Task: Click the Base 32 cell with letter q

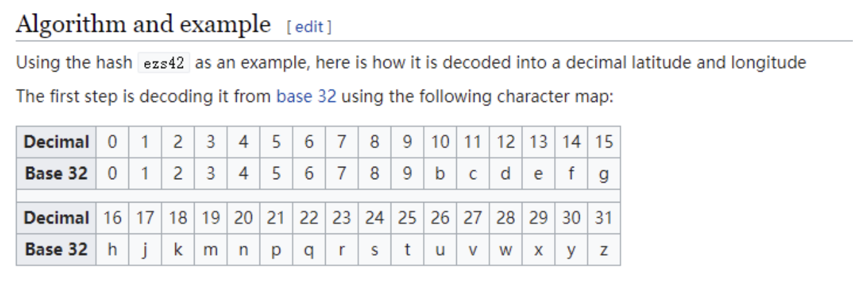Action: (x=309, y=249)
